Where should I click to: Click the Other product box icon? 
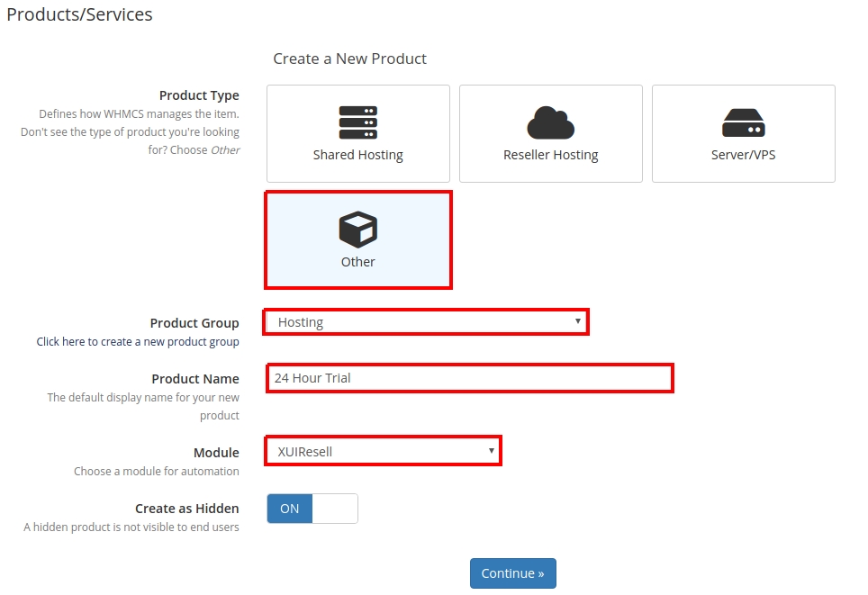coord(357,230)
